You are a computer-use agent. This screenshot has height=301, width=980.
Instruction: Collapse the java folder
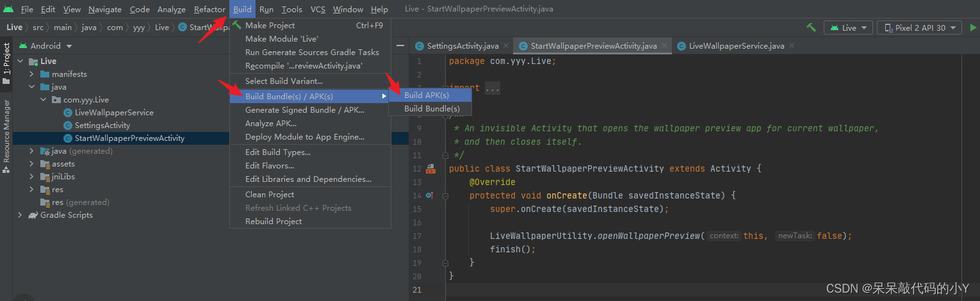pyautogui.click(x=31, y=86)
